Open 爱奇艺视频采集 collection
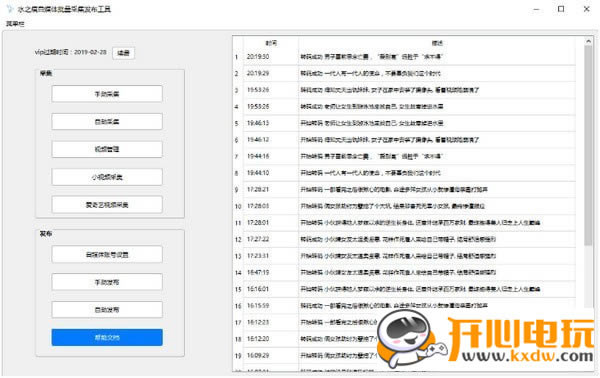This screenshot has width=600, height=378. 107,205
